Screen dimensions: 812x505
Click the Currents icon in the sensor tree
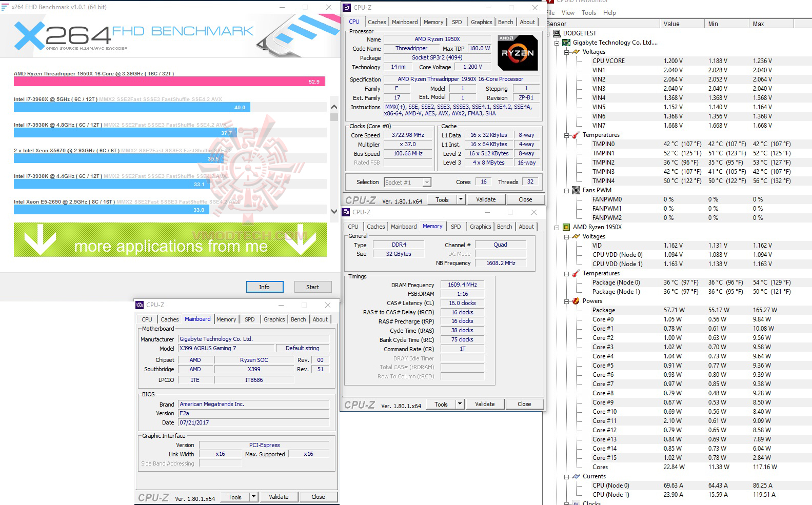pos(576,476)
